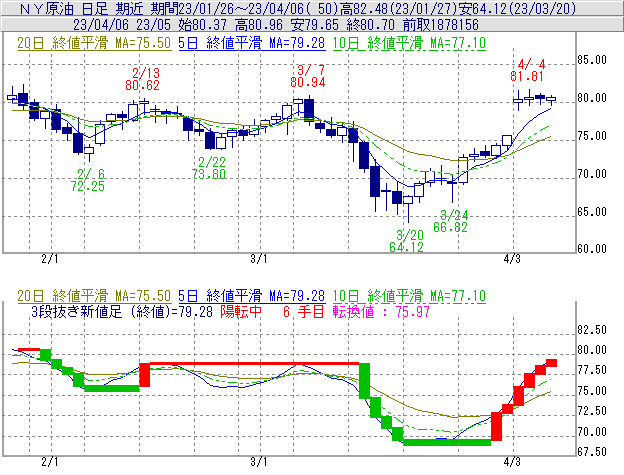The image size is (624, 475).
Task: Click the 6 手目 count text
Action: 304,311
